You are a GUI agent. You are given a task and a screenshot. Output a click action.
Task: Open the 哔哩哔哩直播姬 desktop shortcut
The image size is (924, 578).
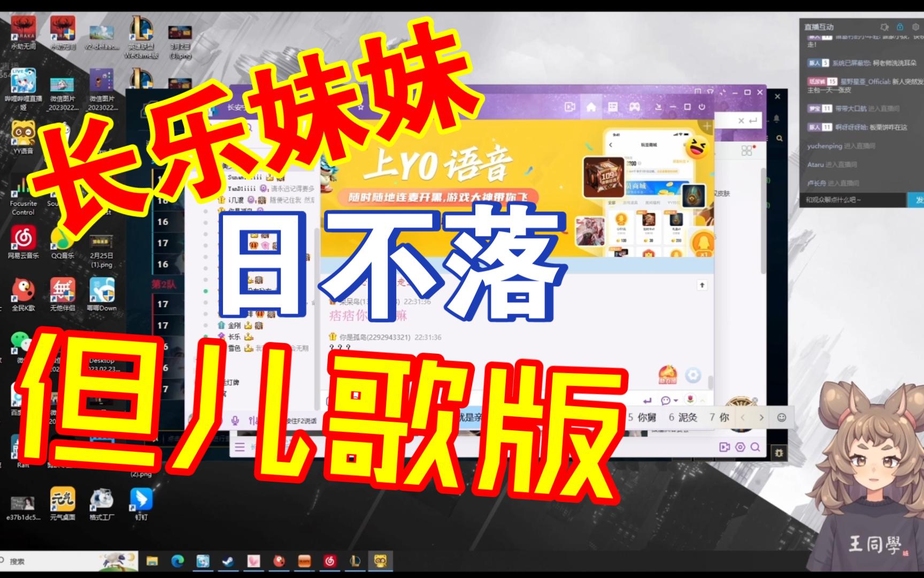[x=23, y=90]
